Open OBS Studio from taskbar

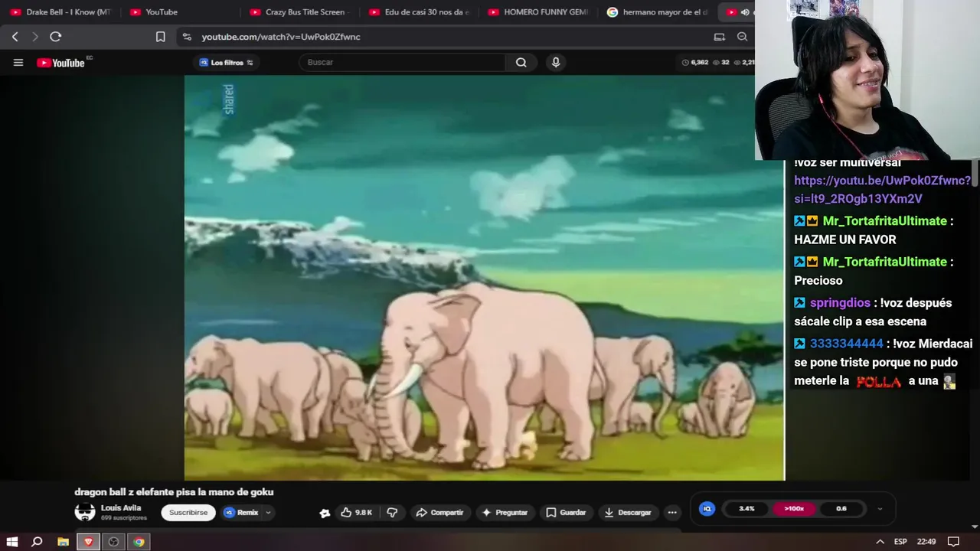[113, 542]
